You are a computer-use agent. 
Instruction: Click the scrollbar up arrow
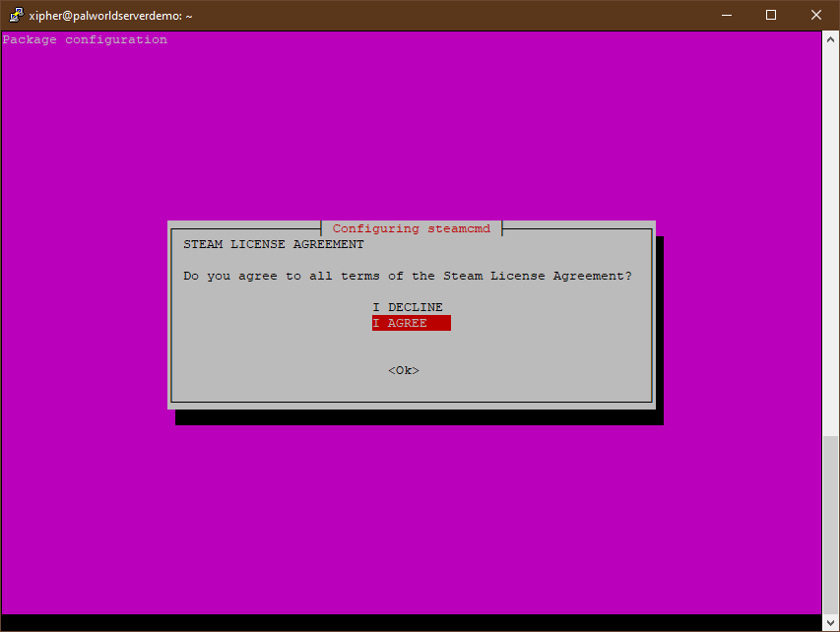tap(830, 39)
